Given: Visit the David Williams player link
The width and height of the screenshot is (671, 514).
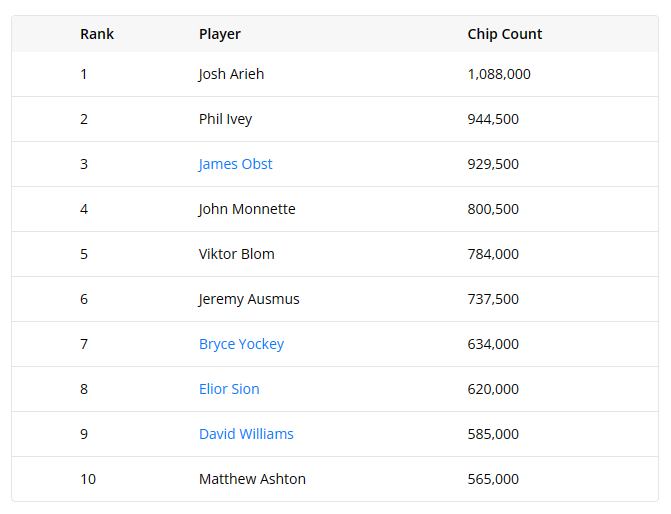Looking at the screenshot, I should (246, 434).
